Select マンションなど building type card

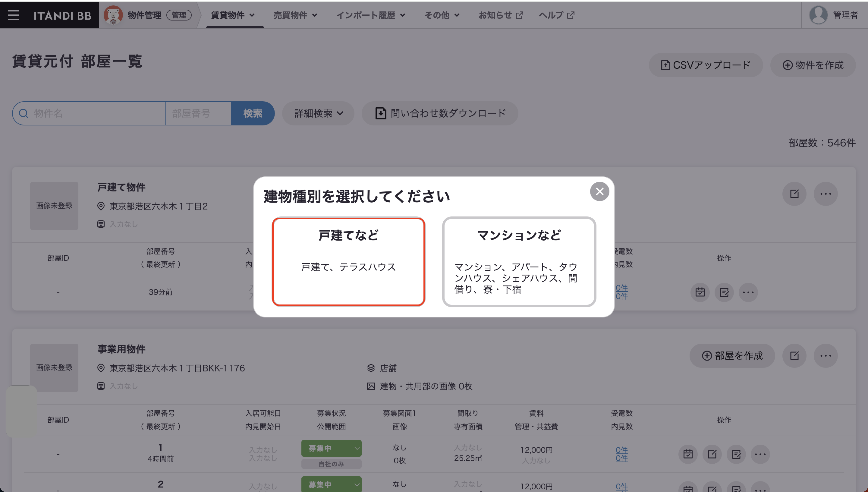point(519,262)
